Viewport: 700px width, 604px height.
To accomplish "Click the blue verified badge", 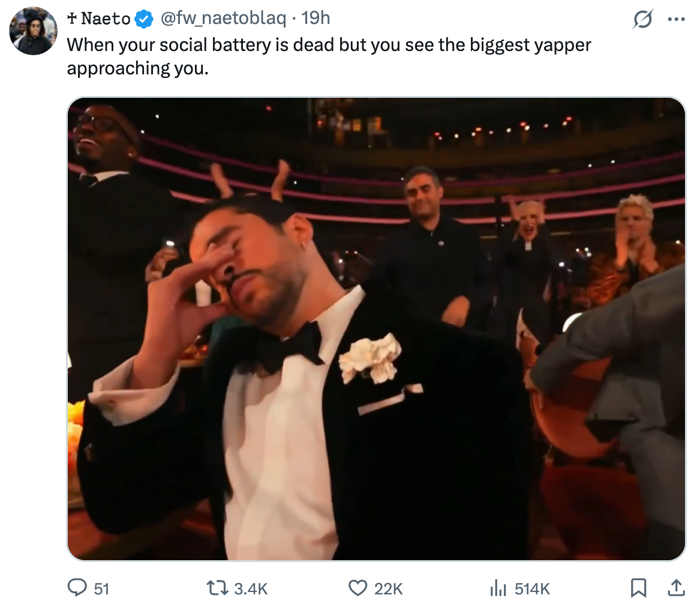I will click(142, 19).
